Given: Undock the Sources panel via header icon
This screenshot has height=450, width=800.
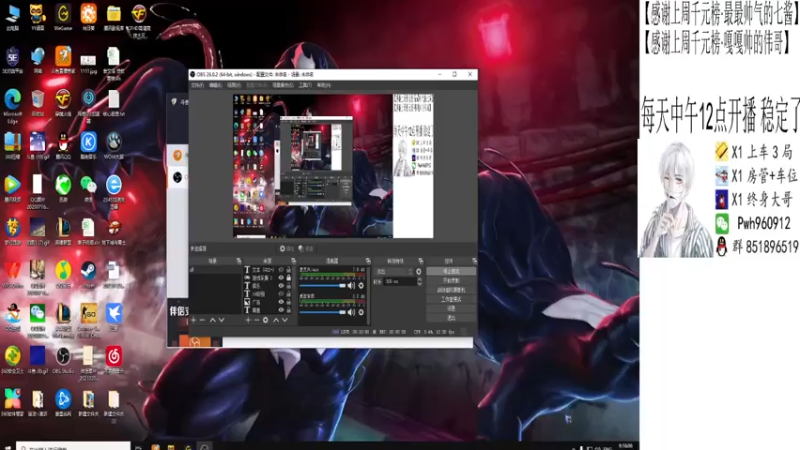Looking at the screenshot, I should (293, 261).
